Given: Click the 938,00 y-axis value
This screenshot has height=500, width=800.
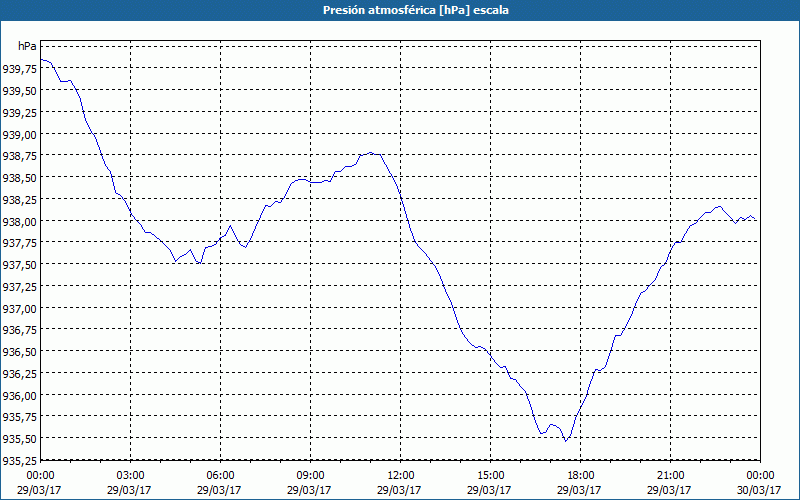Looking at the screenshot, I should 19,221.
